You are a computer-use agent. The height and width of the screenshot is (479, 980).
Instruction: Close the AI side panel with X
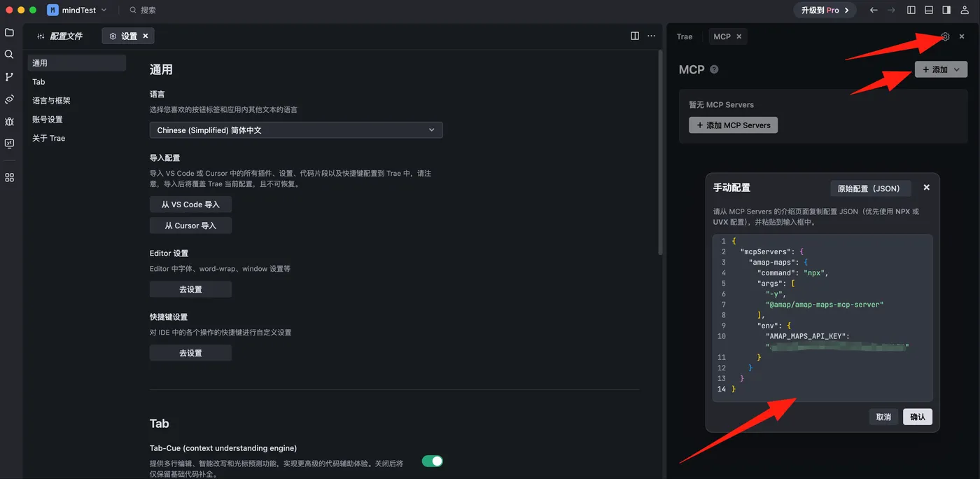[962, 36]
